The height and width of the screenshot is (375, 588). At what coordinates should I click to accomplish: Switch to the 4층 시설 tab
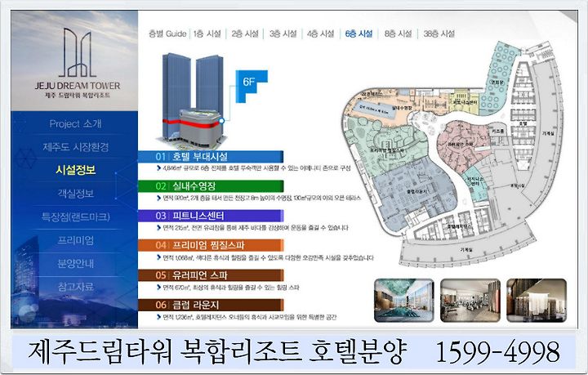[320, 33]
